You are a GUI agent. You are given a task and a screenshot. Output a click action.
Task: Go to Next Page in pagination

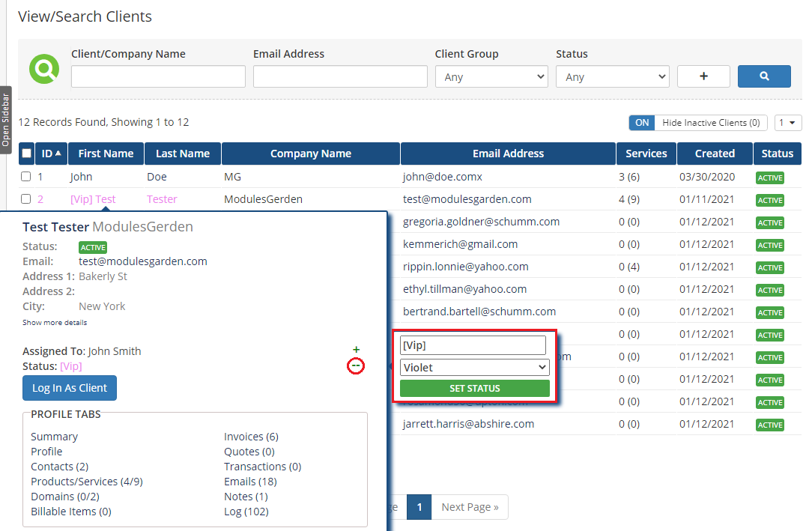point(470,507)
